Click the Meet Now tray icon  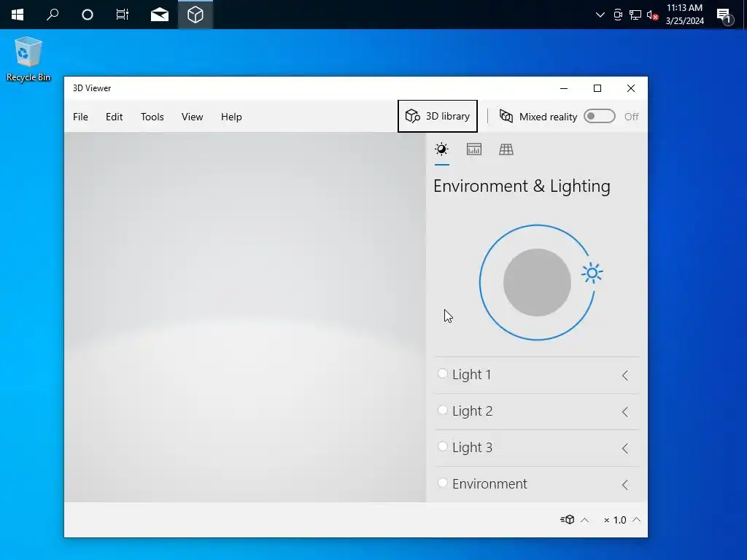[617, 15]
